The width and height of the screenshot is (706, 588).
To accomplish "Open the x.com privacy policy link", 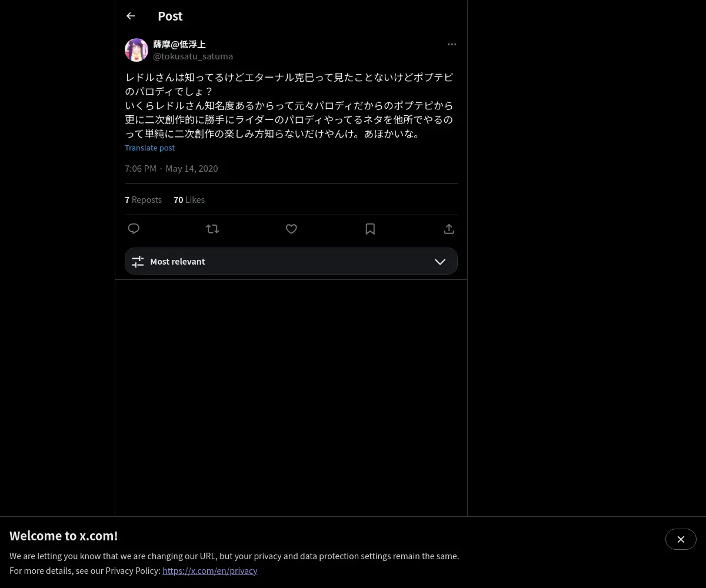I will point(210,570).
